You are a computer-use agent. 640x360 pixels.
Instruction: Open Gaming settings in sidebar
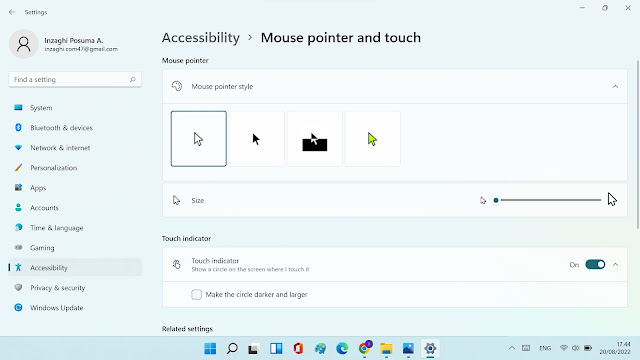point(75,248)
